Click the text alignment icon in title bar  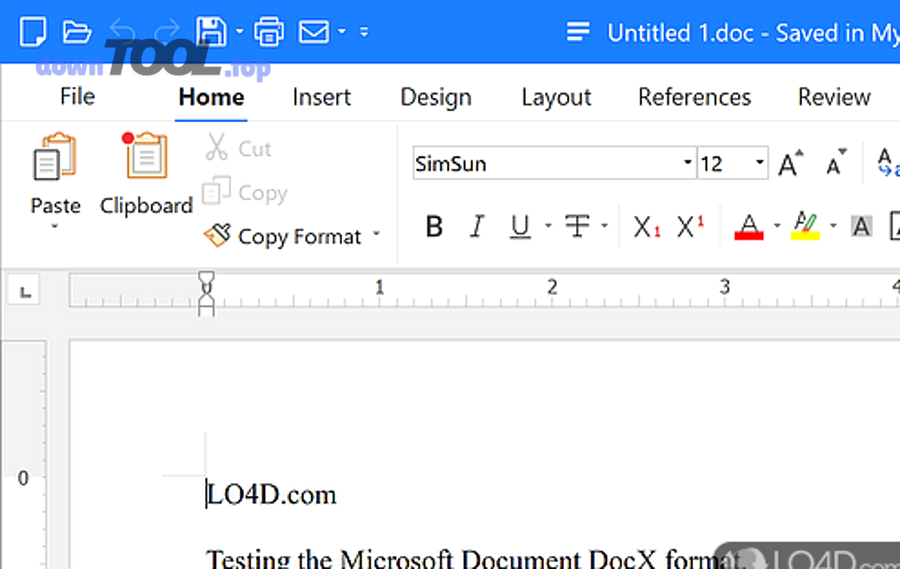[578, 32]
